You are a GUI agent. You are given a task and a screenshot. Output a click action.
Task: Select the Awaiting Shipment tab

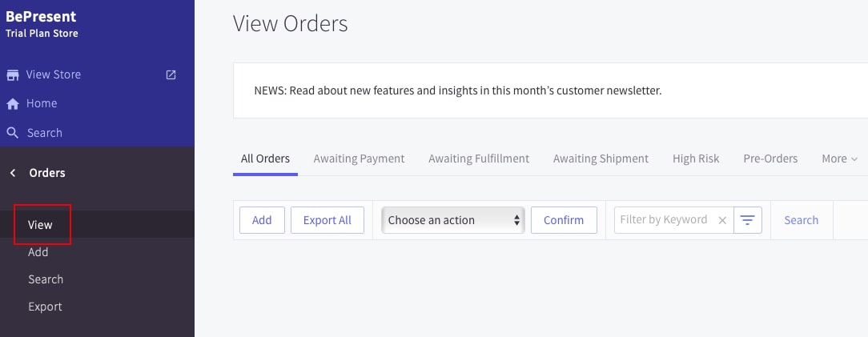click(x=601, y=158)
